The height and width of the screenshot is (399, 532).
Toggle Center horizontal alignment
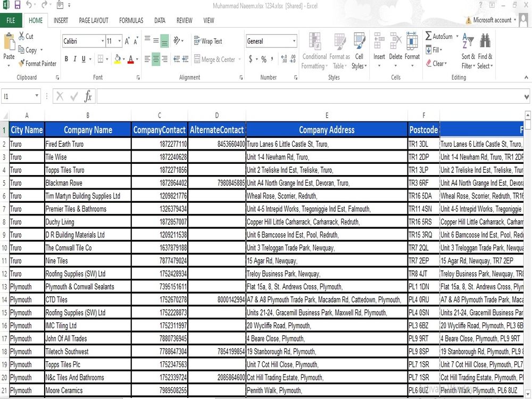[x=156, y=60]
